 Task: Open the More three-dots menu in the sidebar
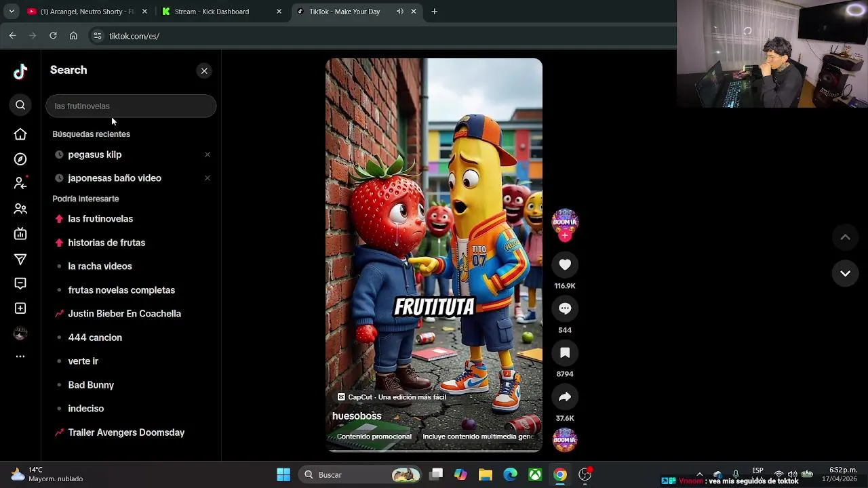[20, 357]
